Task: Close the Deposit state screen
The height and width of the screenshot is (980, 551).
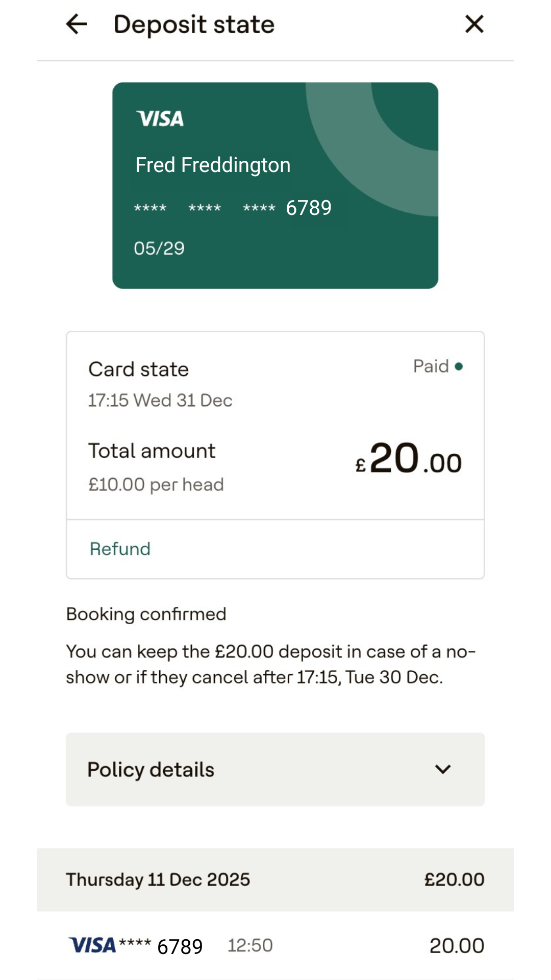Action: [x=474, y=24]
